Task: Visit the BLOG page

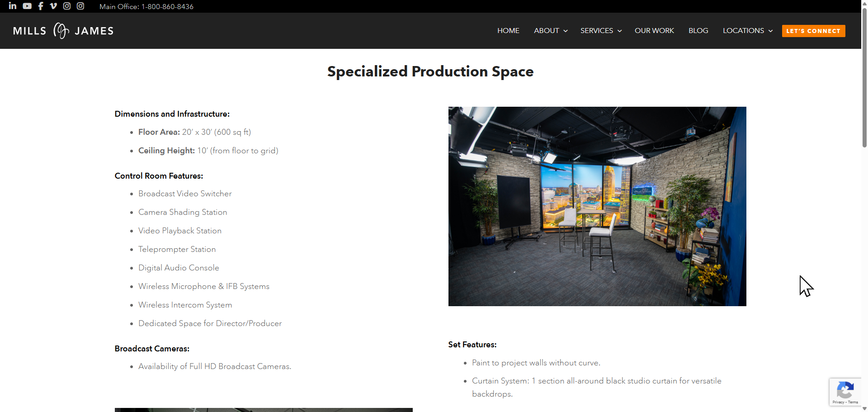Action: (698, 31)
